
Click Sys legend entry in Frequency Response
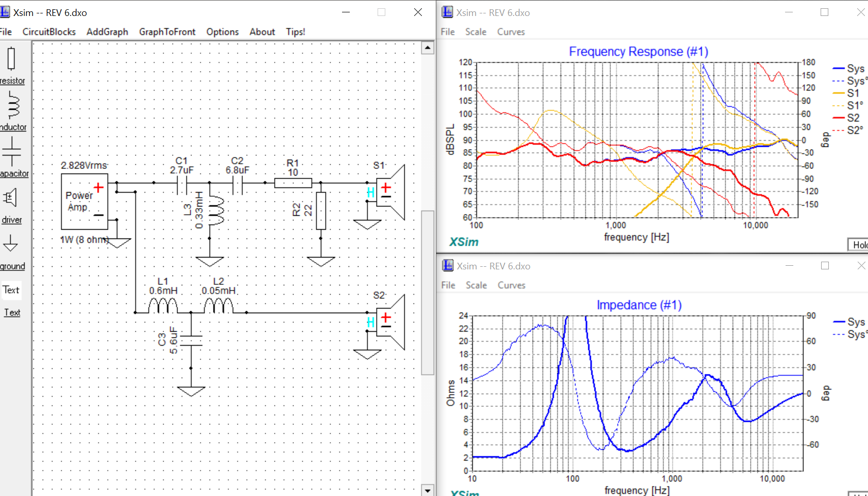[x=849, y=69]
